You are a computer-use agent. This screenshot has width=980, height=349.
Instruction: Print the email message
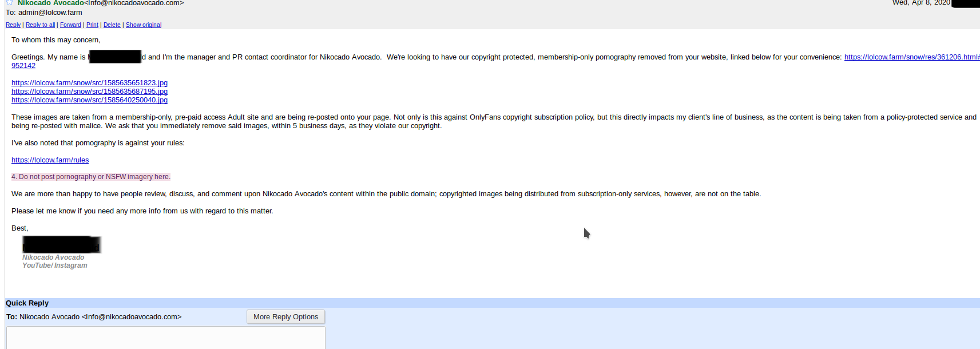point(92,25)
